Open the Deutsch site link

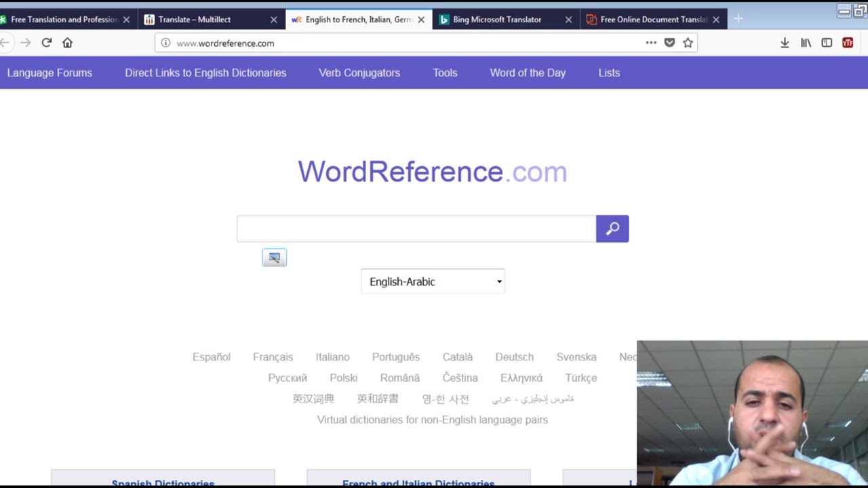point(514,357)
